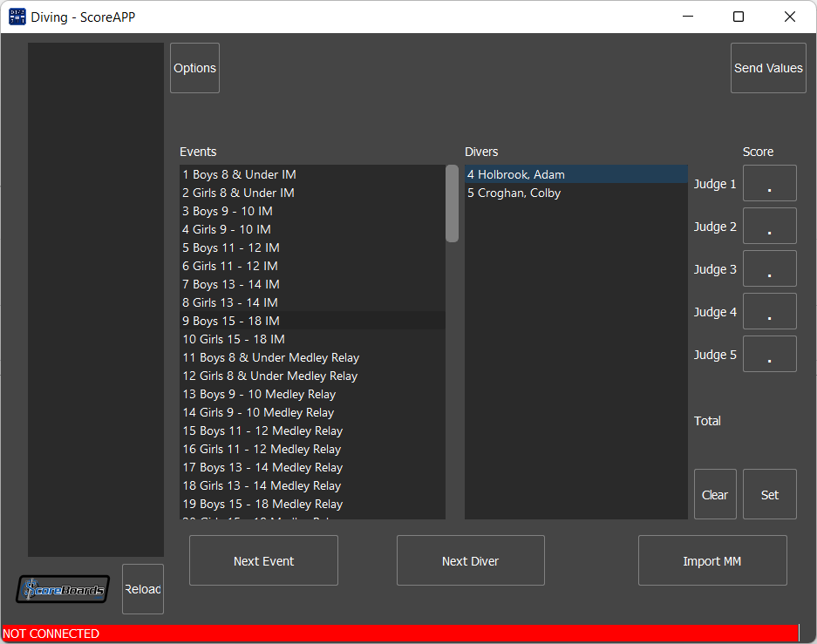Advance with the Next Event button
This screenshot has width=817, height=644.
pos(262,560)
